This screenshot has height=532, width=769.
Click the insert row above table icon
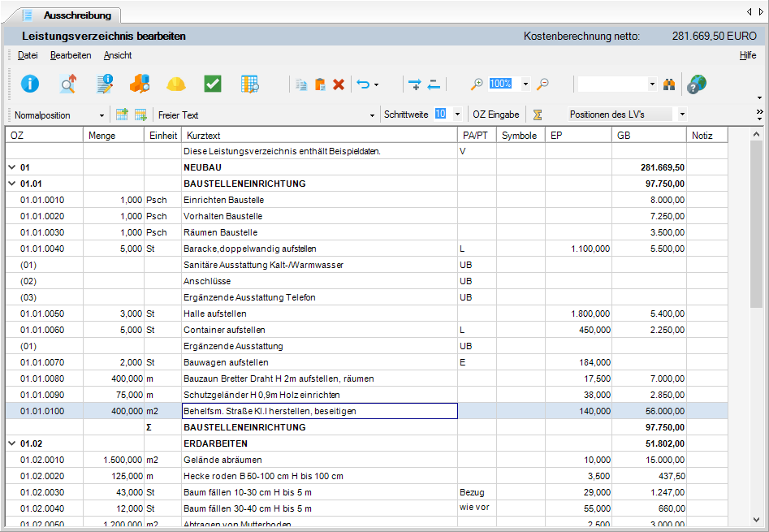coord(122,115)
